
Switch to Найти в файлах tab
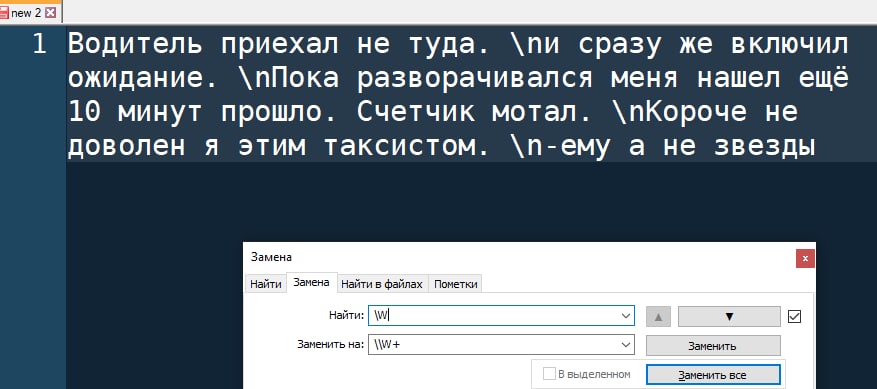pos(382,284)
